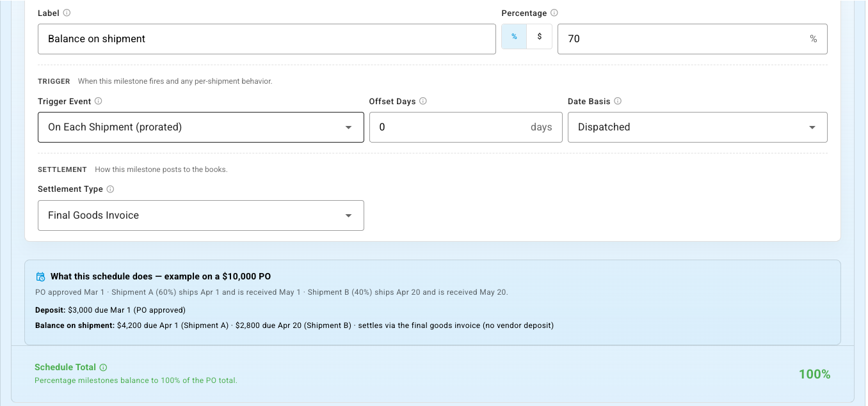Open the Date Basis dropdown showing Dispatched
The width and height of the screenshot is (868, 406).
698,127
